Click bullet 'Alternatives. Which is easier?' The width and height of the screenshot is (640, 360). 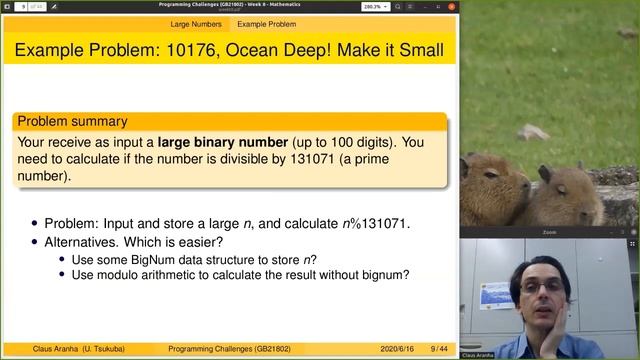pyautogui.click(x=133, y=242)
